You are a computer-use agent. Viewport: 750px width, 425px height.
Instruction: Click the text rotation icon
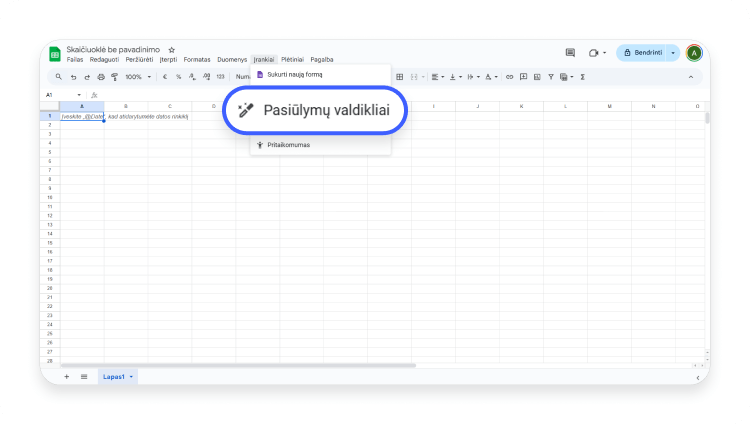pyautogui.click(x=488, y=77)
